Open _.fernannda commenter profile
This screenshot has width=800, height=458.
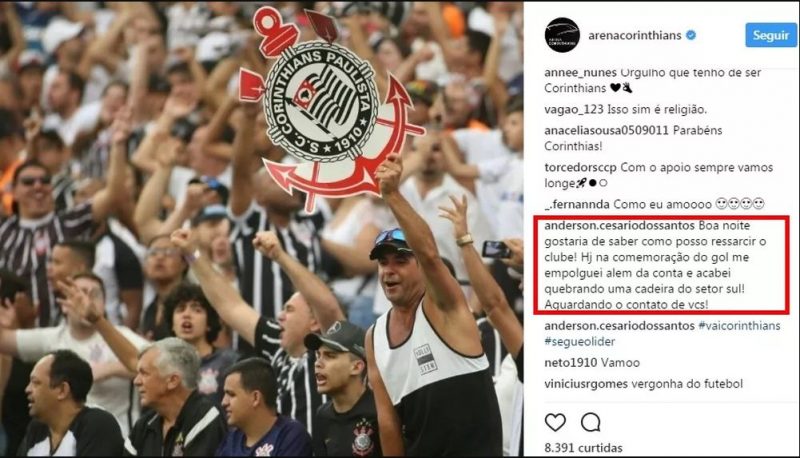click(x=577, y=204)
